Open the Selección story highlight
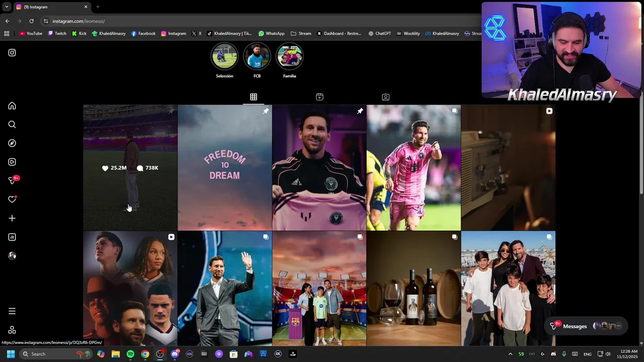Screen dimensions: 644x362 (x=224, y=61)
